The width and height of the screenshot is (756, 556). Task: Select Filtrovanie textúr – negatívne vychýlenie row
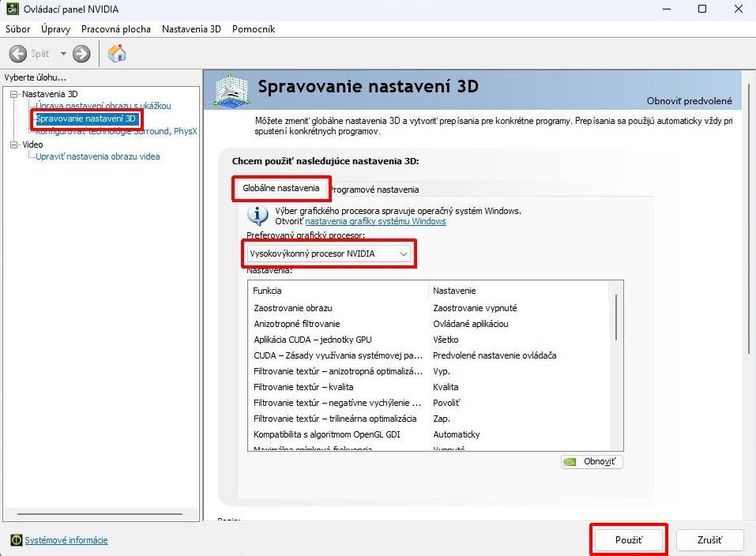pyautogui.click(x=428, y=403)
